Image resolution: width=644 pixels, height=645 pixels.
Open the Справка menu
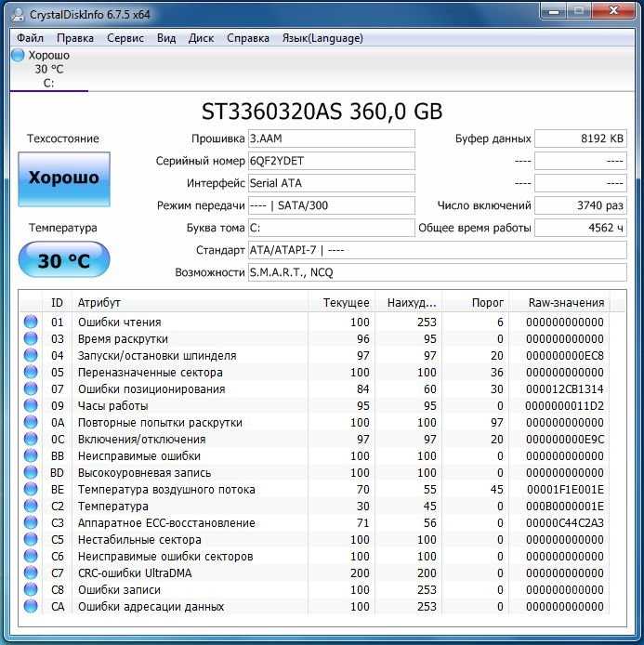click(x=248, y=38)
